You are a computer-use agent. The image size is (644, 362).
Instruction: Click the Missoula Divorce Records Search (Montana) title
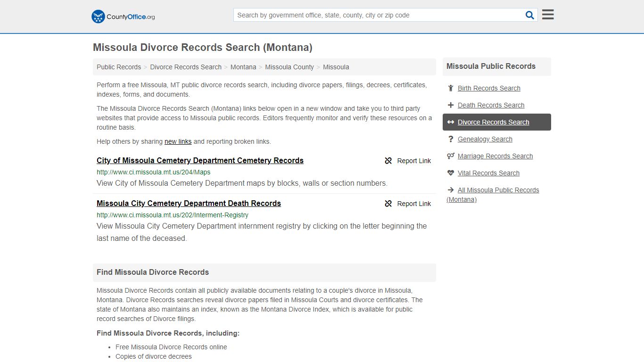[x=203, y=47]
